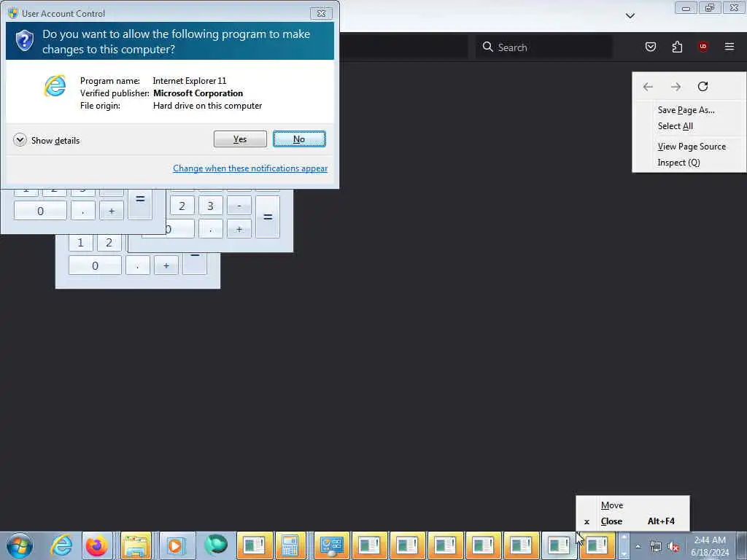Expand Show details in the UAC dialog
747x560 pixels.
coord(46,140)
